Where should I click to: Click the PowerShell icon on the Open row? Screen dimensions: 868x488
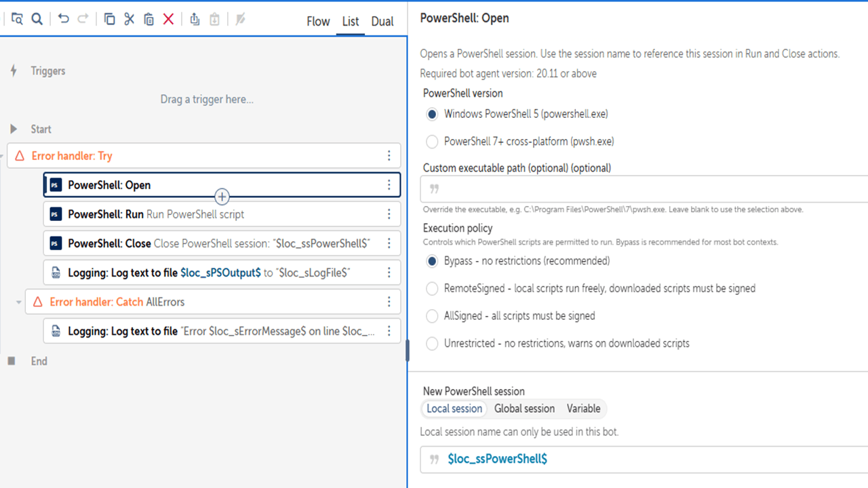coord(56,185)
